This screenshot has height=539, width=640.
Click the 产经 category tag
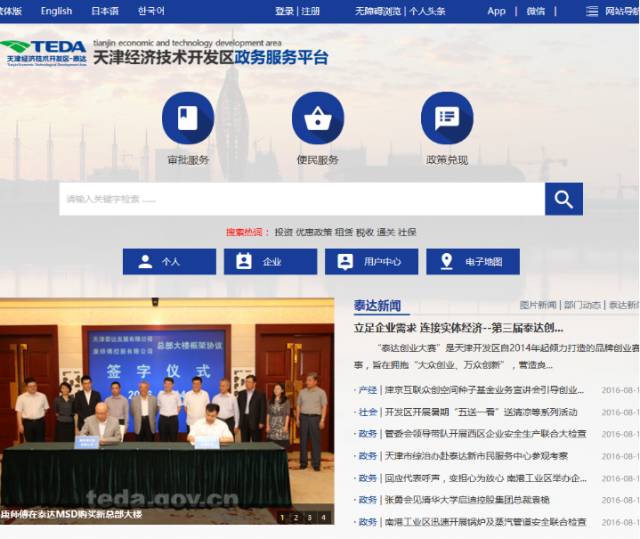pyautogui.click(x=367, y=390)
